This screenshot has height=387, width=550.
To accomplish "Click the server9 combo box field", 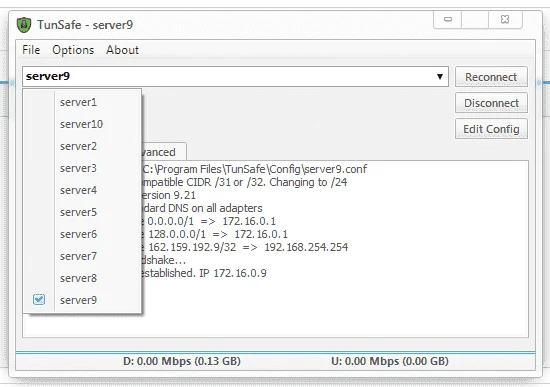I will [x=235, y=76].
